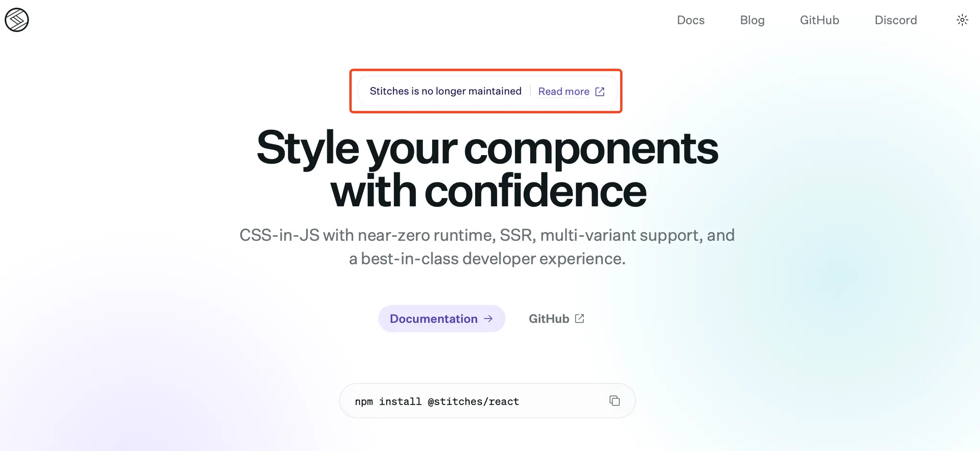Click the 'Style your components with confidence' heading
The height and width of the screenshot is (451, 980).
pyautogui.click(x=487, y=169)
